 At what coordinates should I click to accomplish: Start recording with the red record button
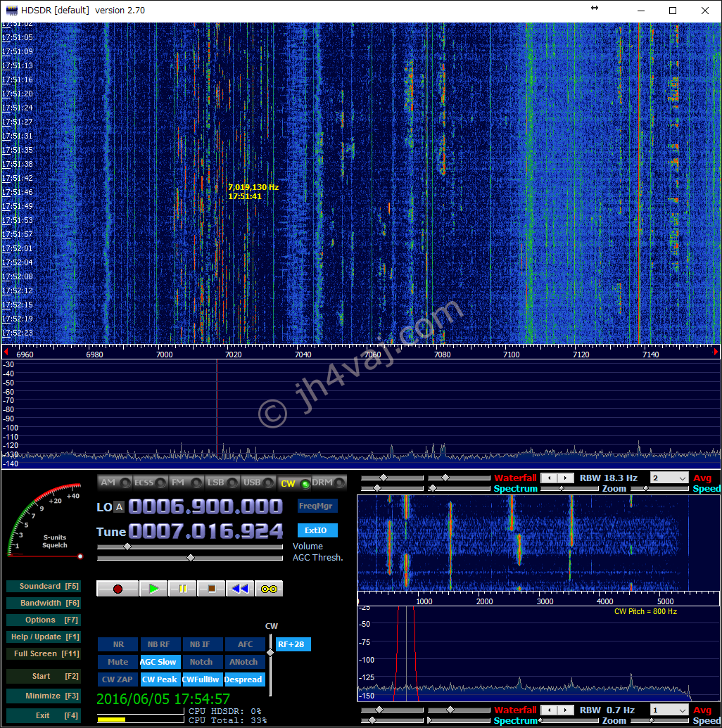coord(118,589)
